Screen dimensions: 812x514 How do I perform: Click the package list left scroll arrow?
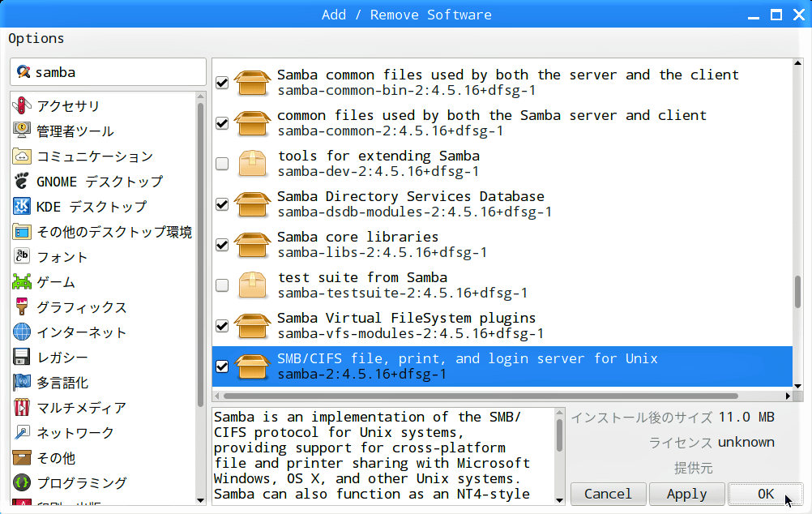click(217, 396)
